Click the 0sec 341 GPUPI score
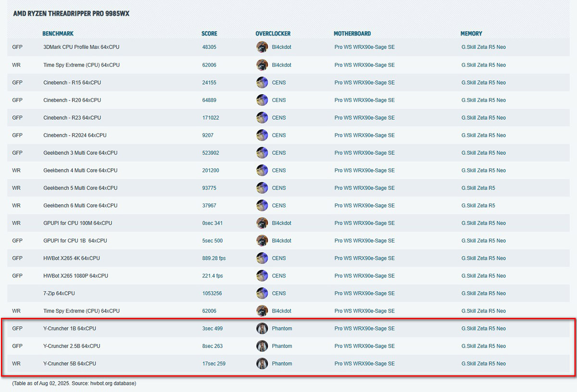 pos(213,223)
